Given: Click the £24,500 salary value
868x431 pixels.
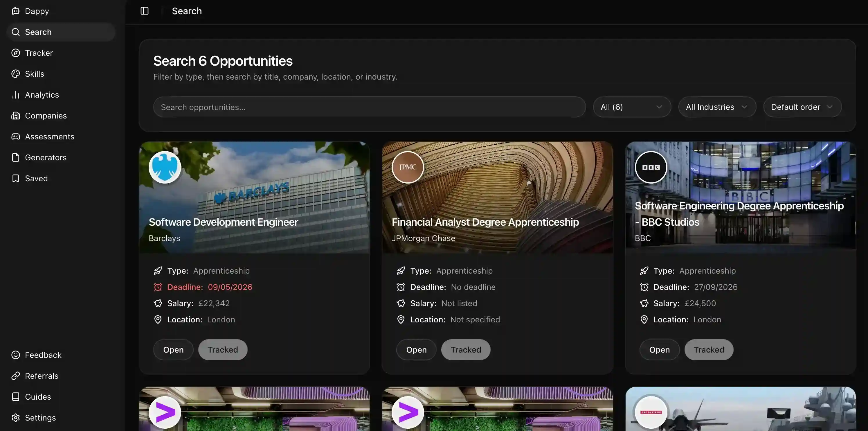Looking at the screenshot, I should 700,303.
